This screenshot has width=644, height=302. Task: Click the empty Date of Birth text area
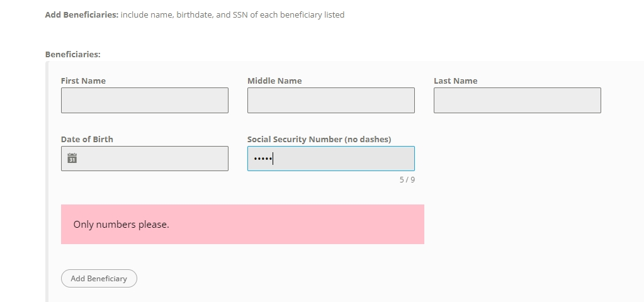click(152, 159)
